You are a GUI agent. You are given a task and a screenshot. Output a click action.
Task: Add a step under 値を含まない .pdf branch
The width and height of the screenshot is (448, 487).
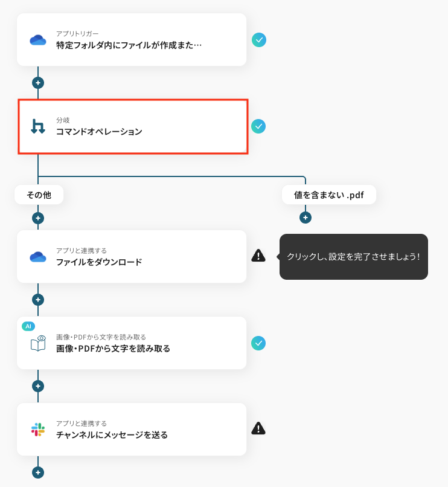point(306,218)
